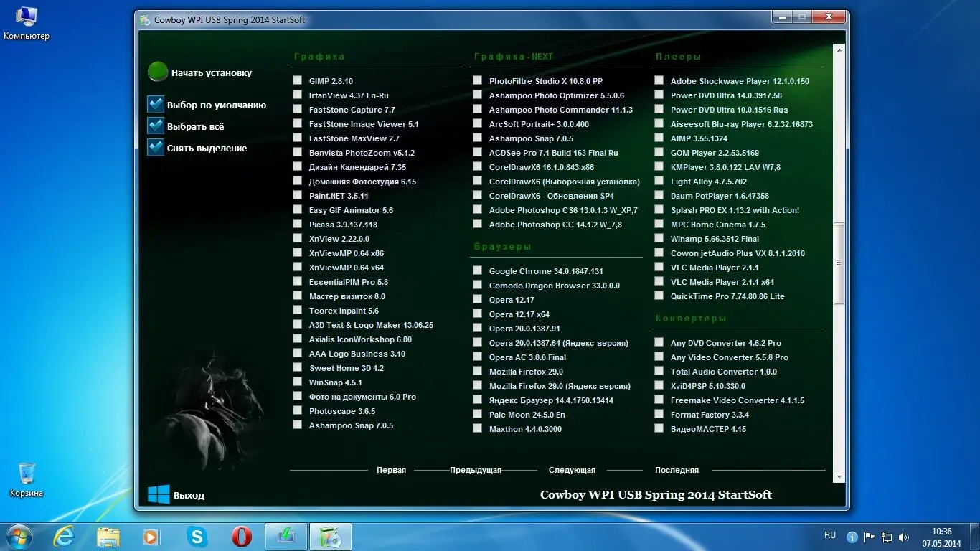
Task: Click the KMPlayer 3.8.0.122 LAV W7,8 label
Action: [x=725, y=167]
